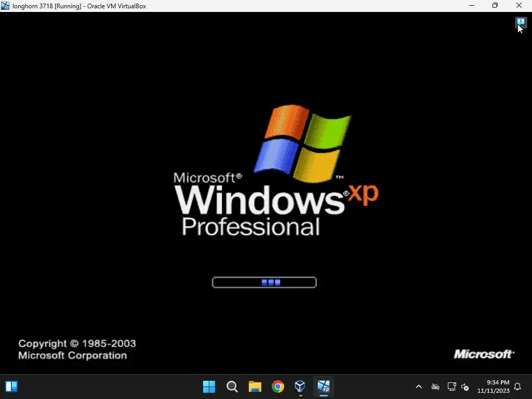Screen dimensions: 532x399
Task: Minimize the VirtualBox VM window
Action: pos(472,6)
